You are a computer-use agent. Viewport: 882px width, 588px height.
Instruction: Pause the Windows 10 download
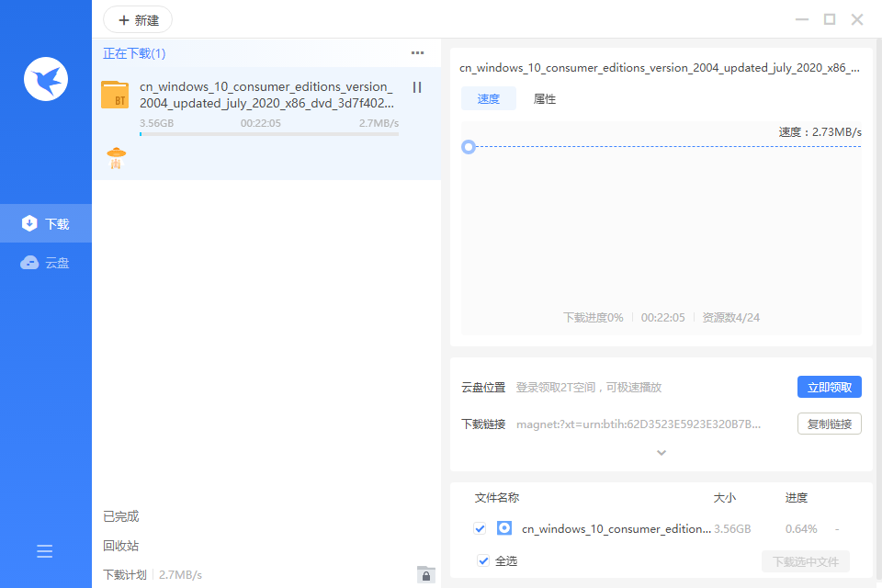[x=417, y=87]
